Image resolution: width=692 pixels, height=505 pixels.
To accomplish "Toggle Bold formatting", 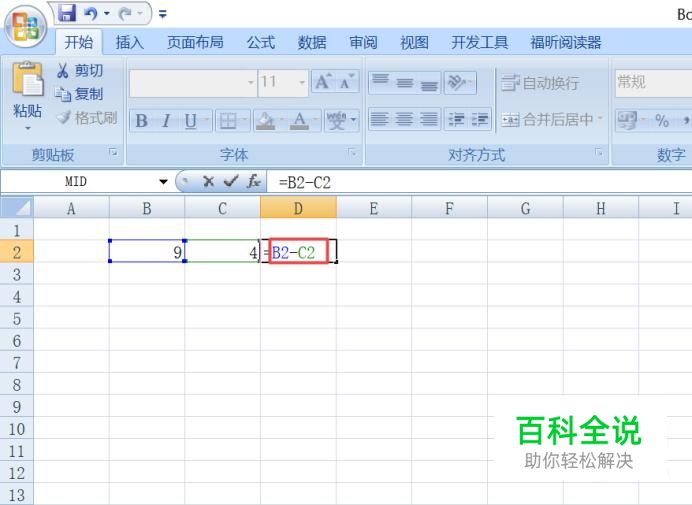I will pos(142,121).
